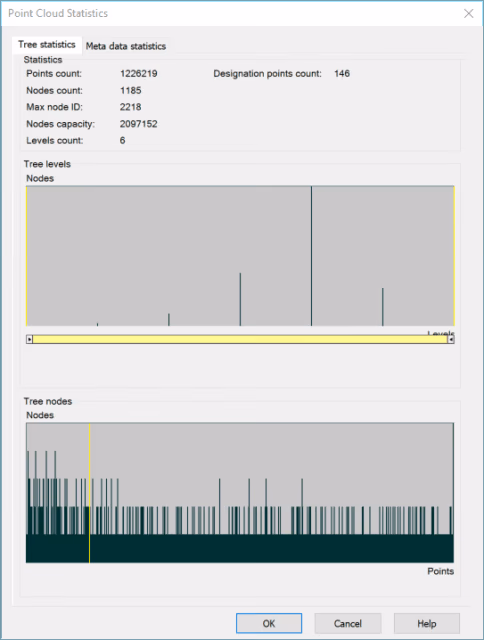
Task: Click the Cancel button
Action: (x=348, y=623)
